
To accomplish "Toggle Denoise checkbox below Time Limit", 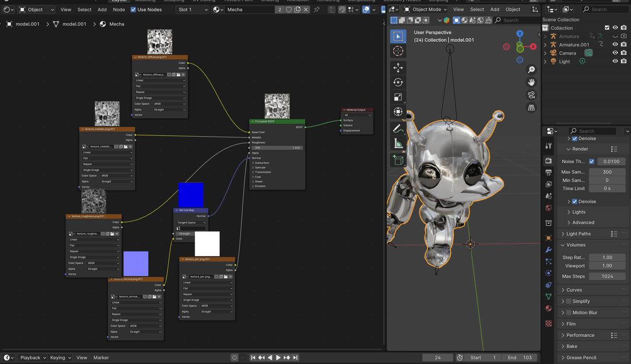I will tap(574, 201).
